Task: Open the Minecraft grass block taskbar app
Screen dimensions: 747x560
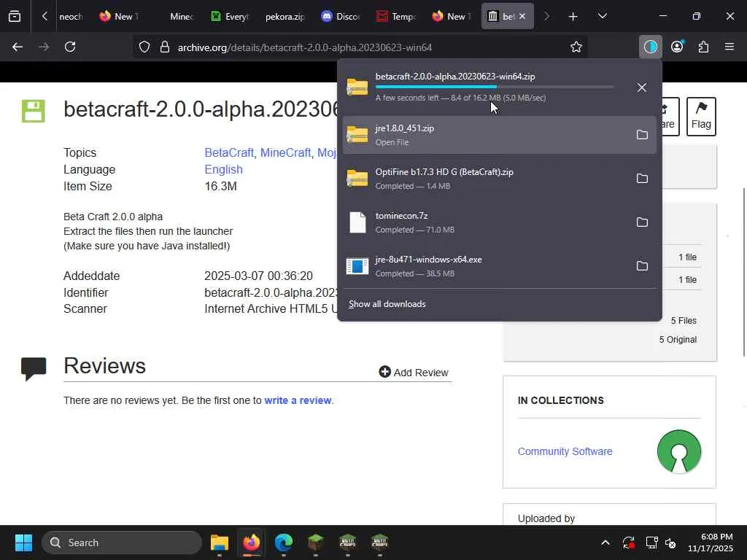Action: (315, 542)
